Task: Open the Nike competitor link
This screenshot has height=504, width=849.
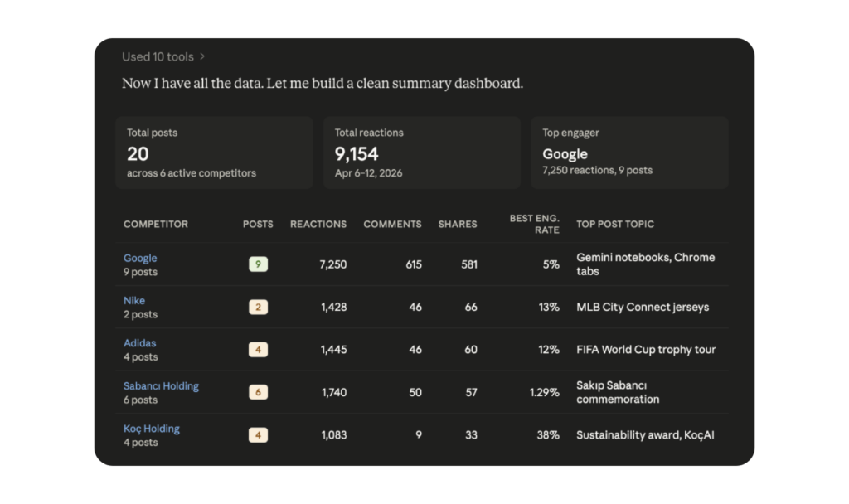Action: click(x=133, y=300)
